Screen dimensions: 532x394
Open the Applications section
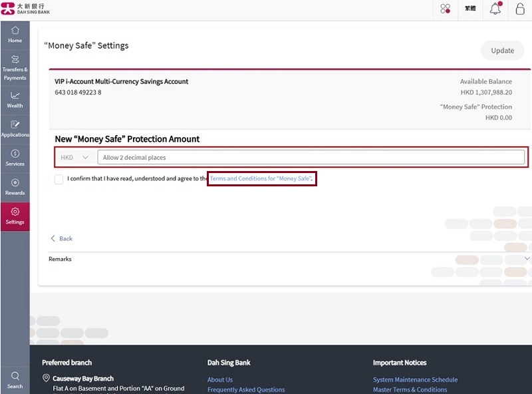tap(15, 128)
